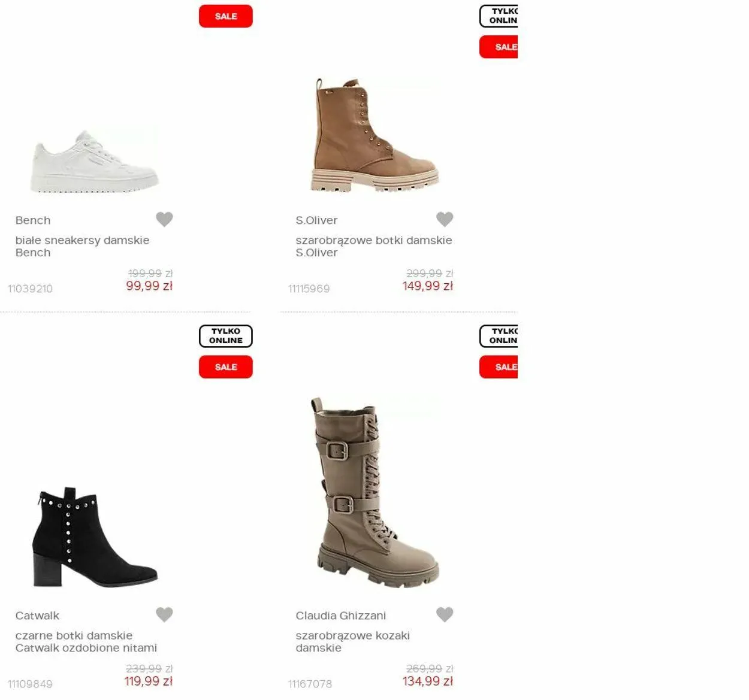The image size is (749, 700).
Task: Open black studded Catwalk boot image
Action: tap(95, 537)
